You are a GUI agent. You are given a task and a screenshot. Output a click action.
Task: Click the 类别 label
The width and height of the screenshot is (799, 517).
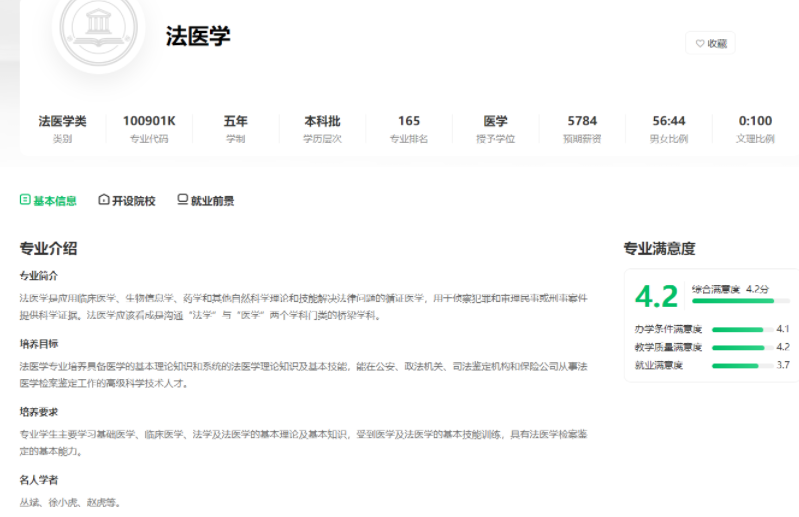pos(62,139)
